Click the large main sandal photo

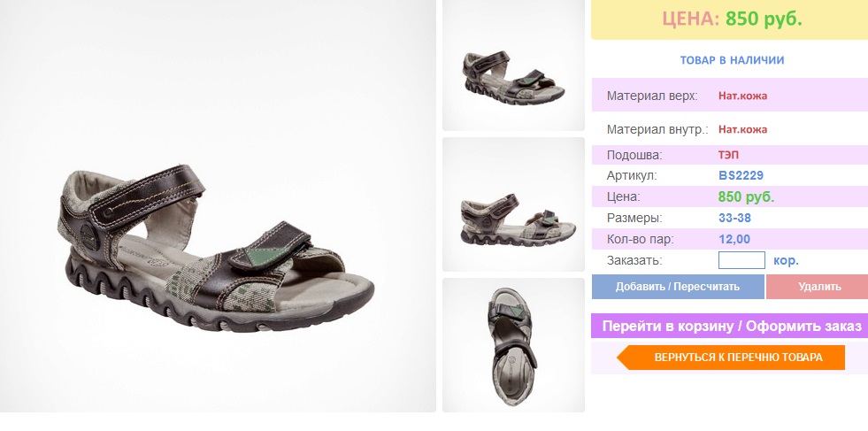coord(218,205)
